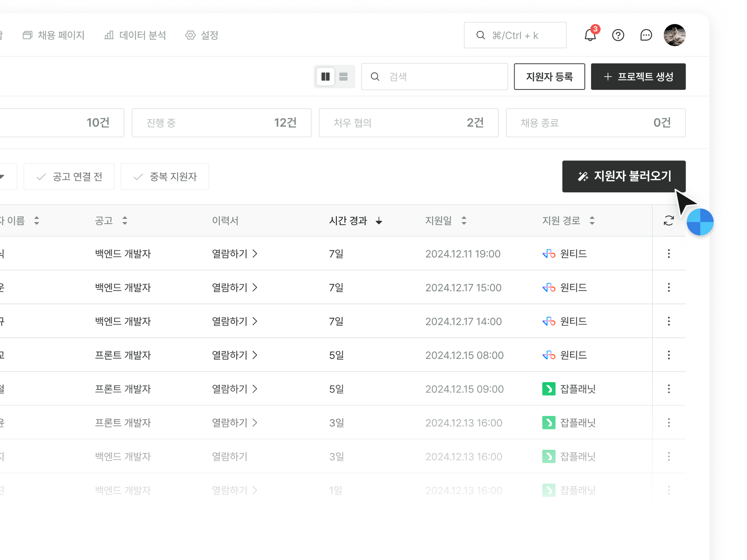
Task: Open the notification bell with 3 alerts
Action: pos(590,35)
